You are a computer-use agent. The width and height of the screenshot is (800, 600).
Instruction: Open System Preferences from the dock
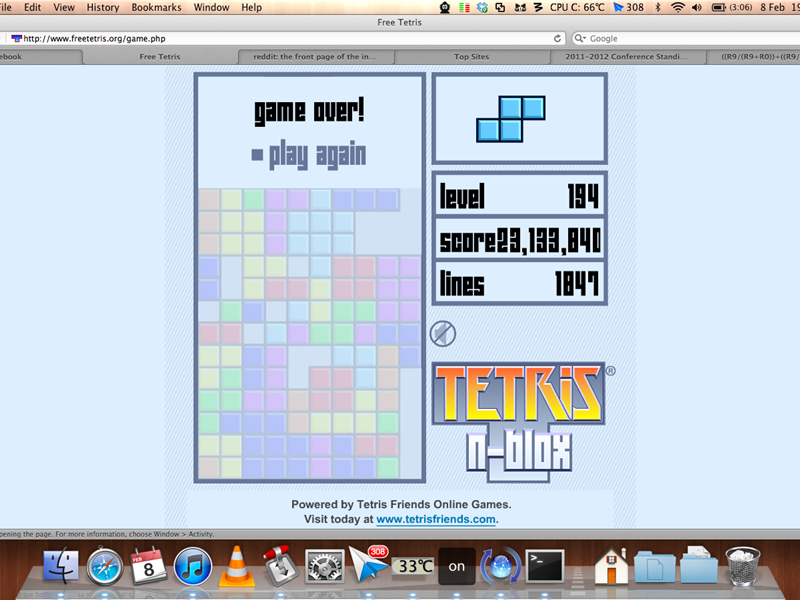pos(325,565)
